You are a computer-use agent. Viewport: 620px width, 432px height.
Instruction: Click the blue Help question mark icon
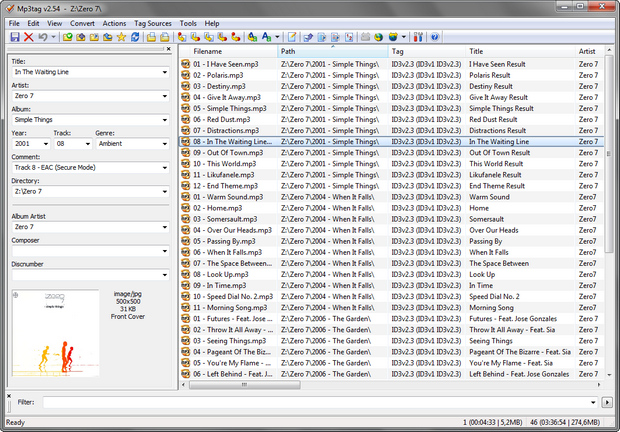click(435, 37)
